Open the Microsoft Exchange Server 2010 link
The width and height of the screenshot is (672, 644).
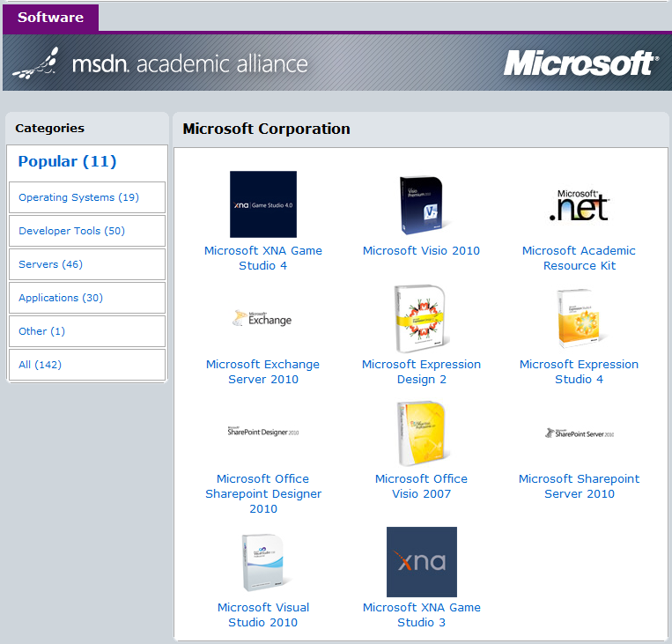coord(263,372)
